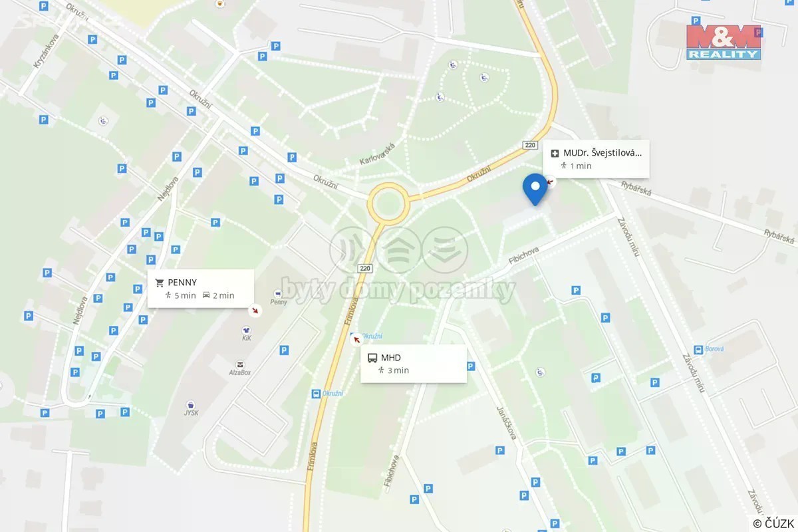Screen dimensions: 798x532
Task: Click the red arrow by MHD stop
Action: (x=356, y=339)
